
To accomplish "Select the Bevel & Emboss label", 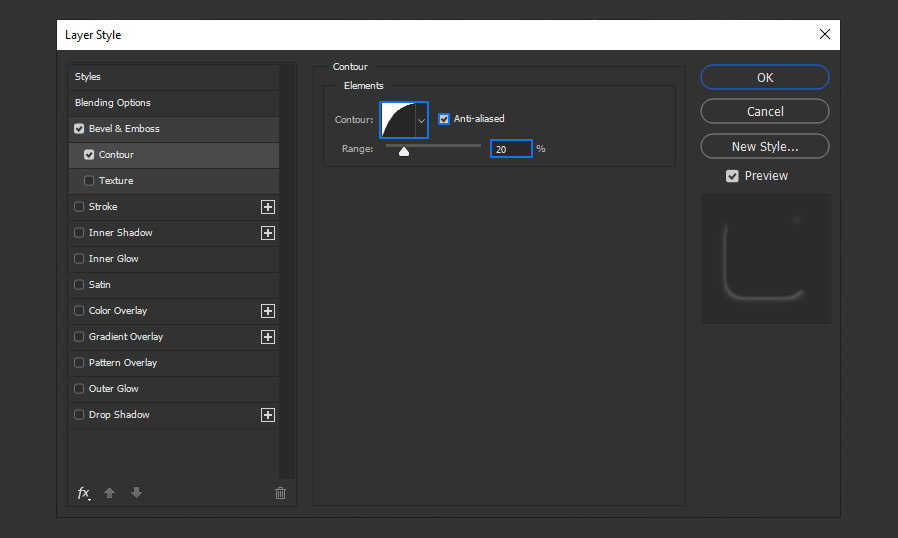I will 124,129.
